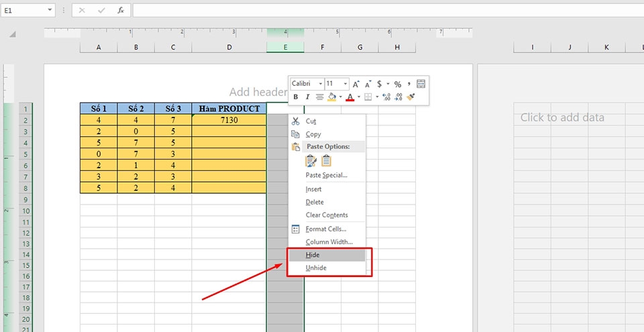Choose Insert from the context menu

tap(327, 189)
